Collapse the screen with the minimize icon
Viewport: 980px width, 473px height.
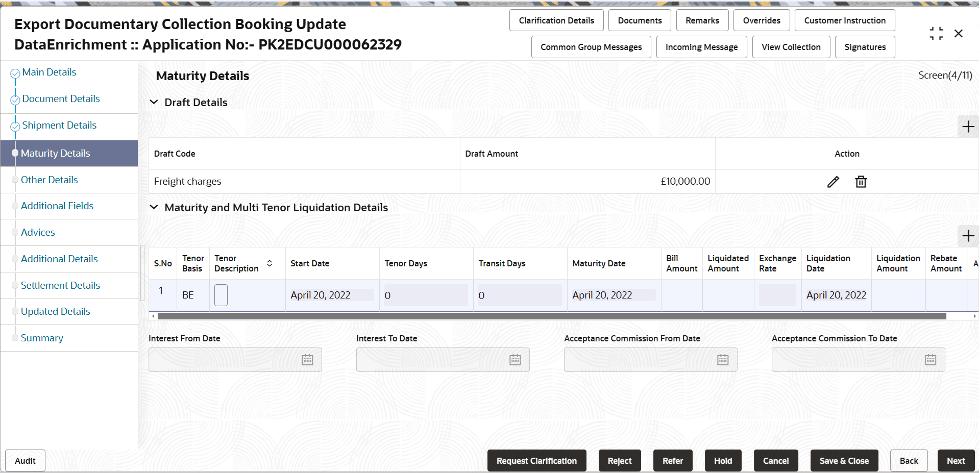click(x=936, y=34)
